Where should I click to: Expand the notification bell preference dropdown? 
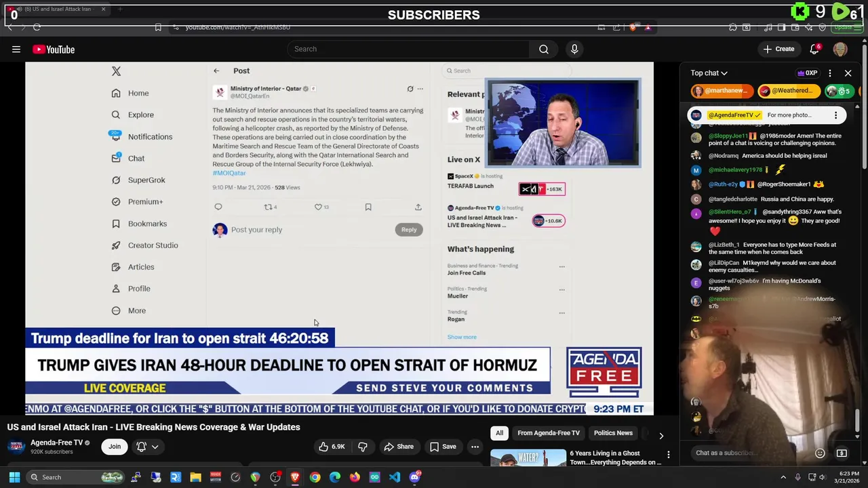pos(148,447)
